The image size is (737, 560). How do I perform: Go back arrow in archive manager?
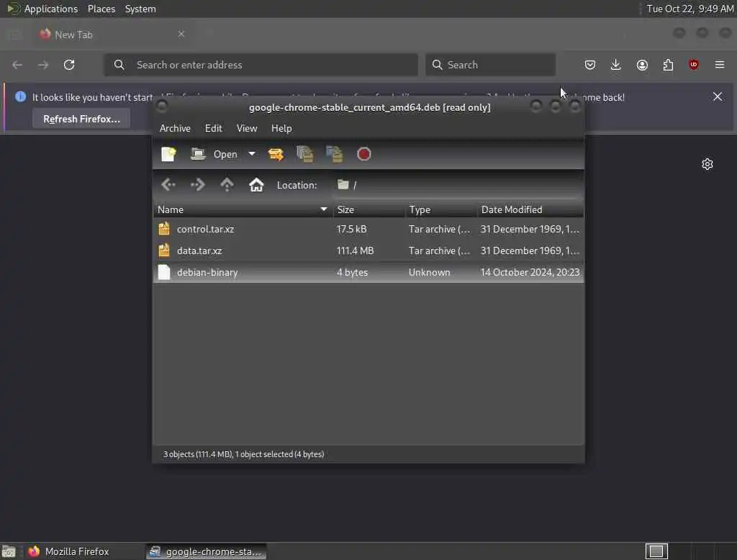(168, 185)
